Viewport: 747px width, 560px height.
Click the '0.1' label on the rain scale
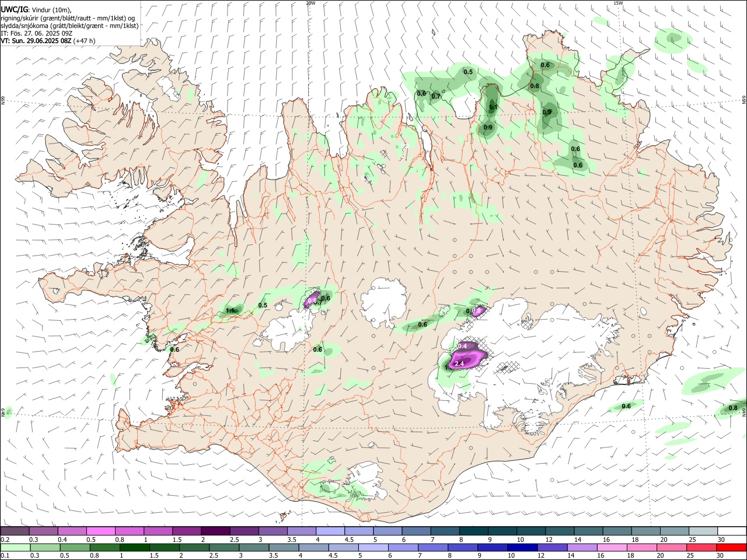pos(5,556)
